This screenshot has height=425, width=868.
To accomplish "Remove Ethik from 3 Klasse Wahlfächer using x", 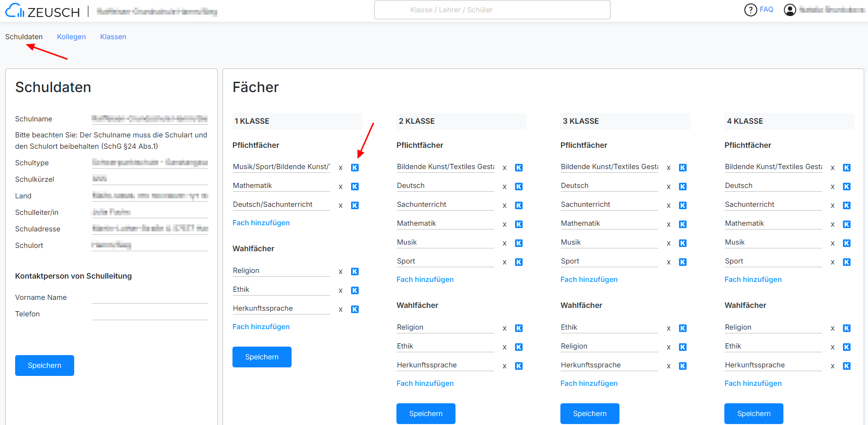I will 669,328.
